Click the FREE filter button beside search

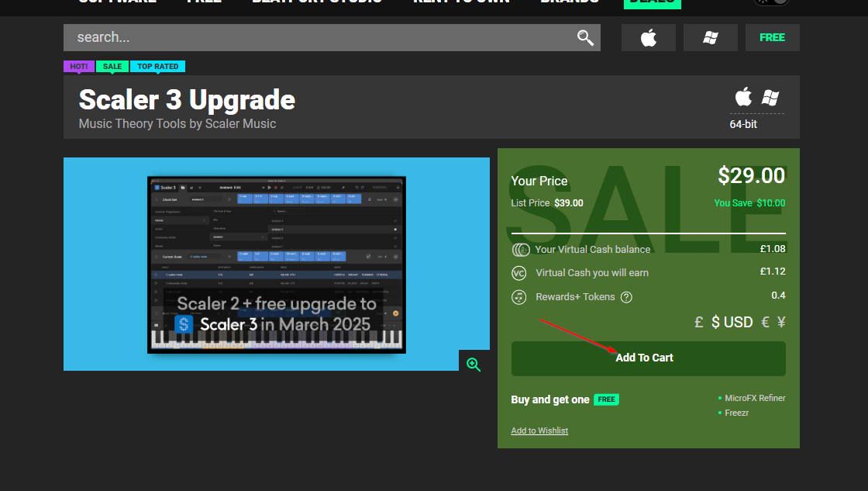click(772, 38)
